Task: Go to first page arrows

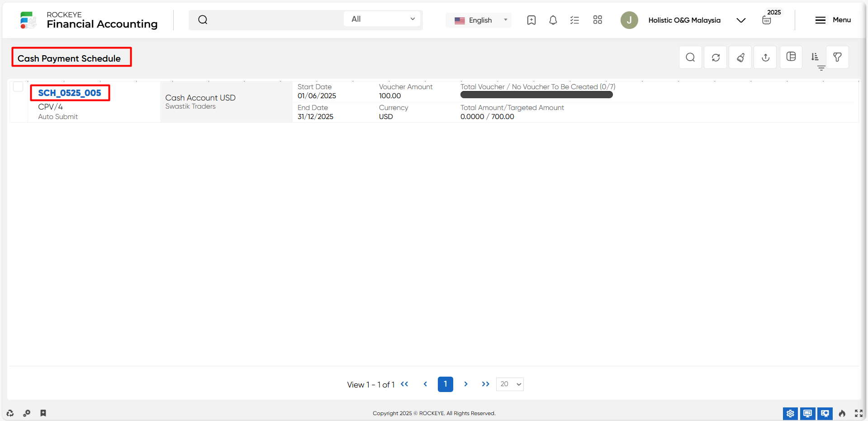Action: pyautogui.click(x=404, y=384)
